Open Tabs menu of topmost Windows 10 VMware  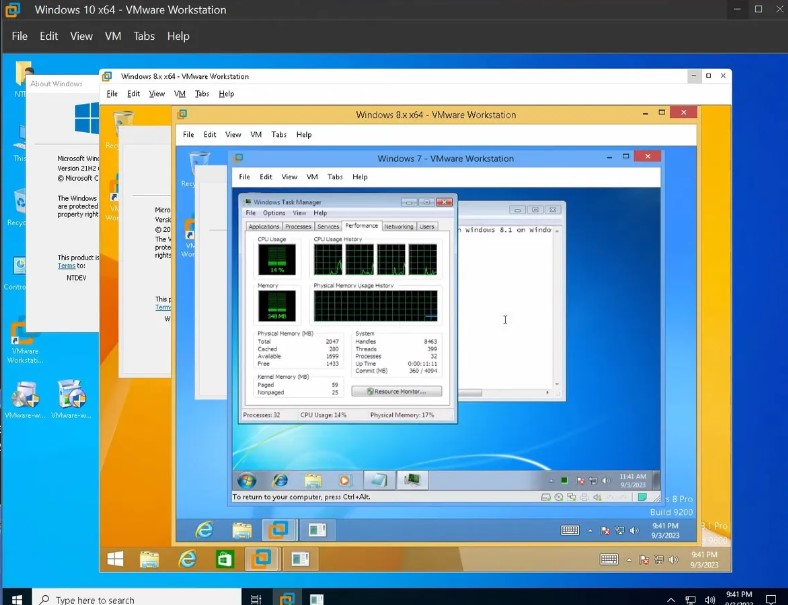click(144, 36)
